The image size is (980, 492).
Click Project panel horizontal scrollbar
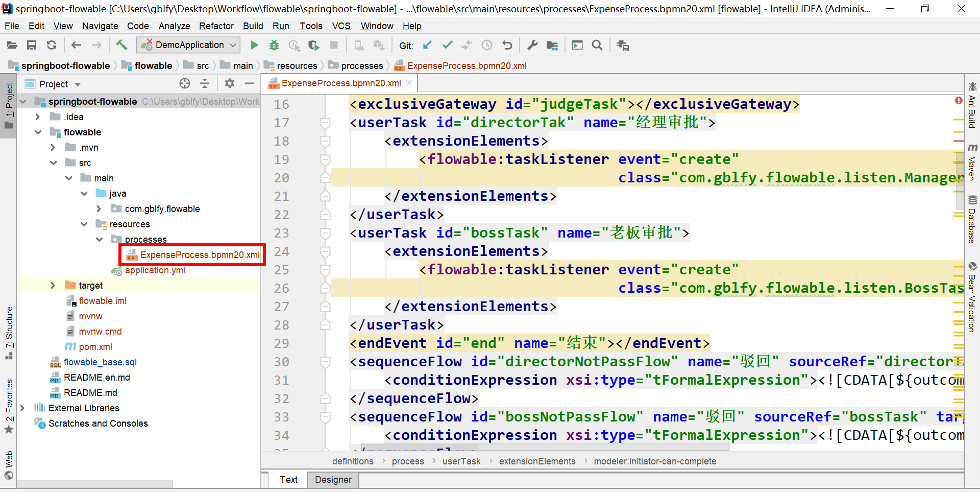tap(94, 483)
